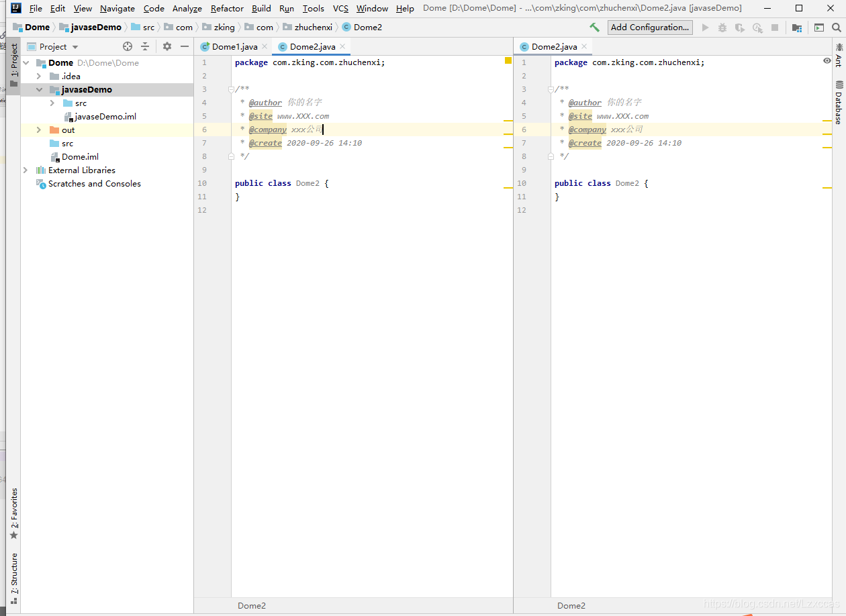Click the Debug bug icon
Viewport: 846px width, 616px height.
[x=722, y=28]
